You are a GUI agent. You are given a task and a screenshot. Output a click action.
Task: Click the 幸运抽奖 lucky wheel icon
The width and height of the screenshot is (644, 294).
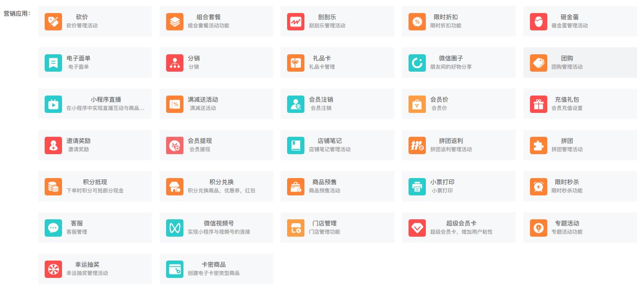pos(53,269)
